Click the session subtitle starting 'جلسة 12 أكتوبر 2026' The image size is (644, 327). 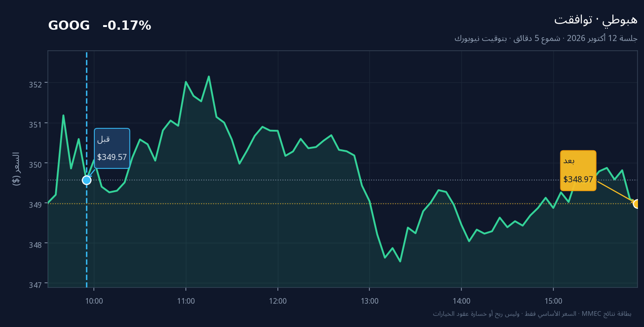click(546, 38)
